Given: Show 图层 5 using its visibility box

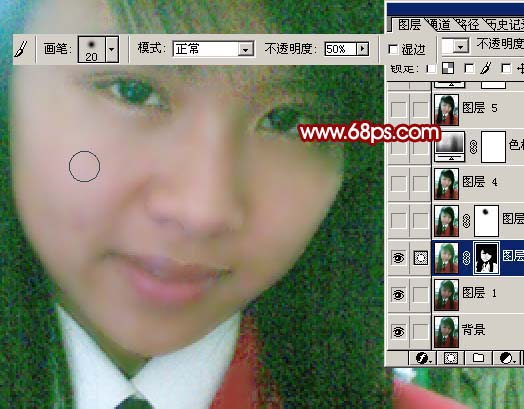Looking at the screenshot, I should (x=398, y=109).
